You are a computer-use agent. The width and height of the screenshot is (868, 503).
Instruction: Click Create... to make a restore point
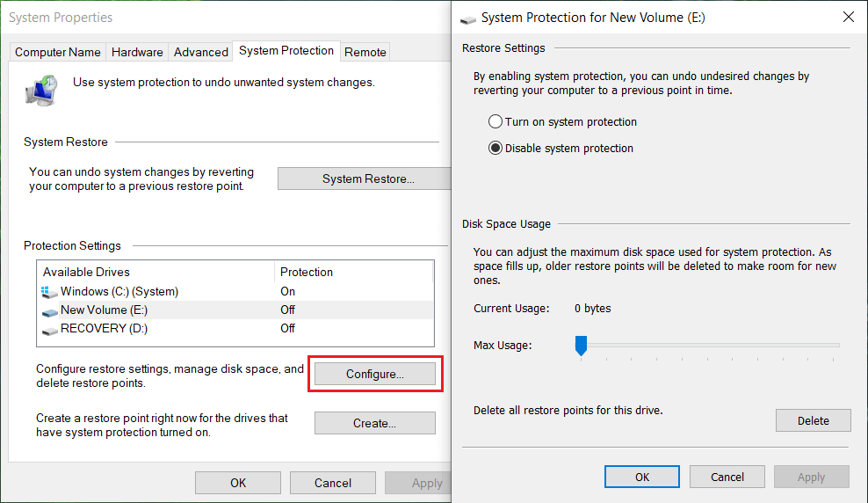375,423
